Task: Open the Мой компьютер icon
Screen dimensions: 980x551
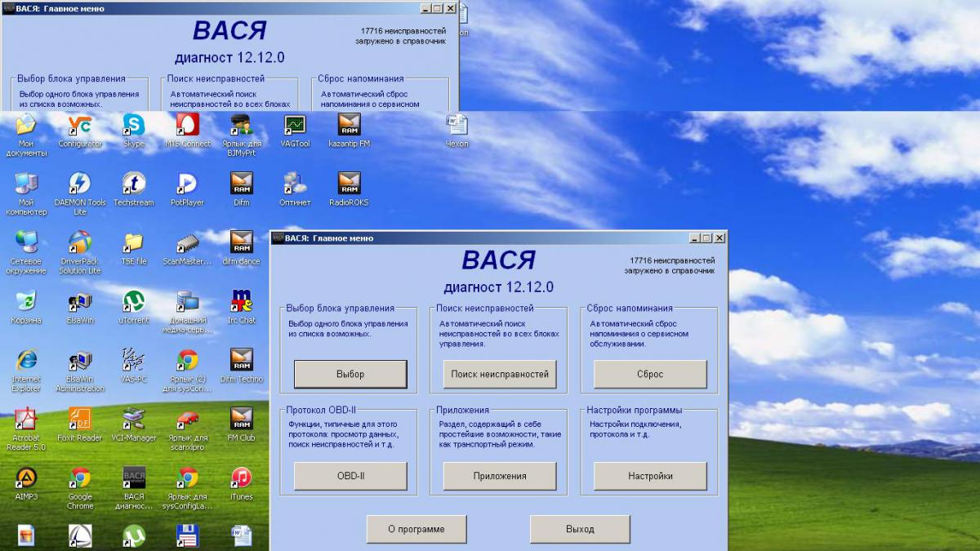Action: click(x=26, y=193)
